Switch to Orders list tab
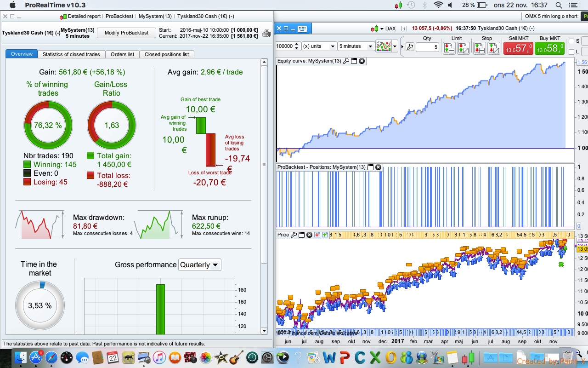This screenshot has width=588, height=368. pyautogui.click(x=122, y=54)
